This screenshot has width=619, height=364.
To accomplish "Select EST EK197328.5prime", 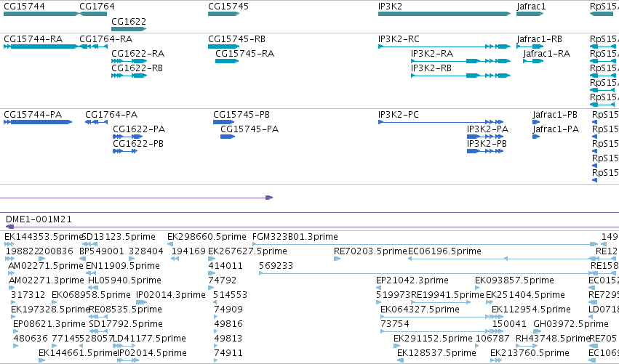I will tap(13, 317).
